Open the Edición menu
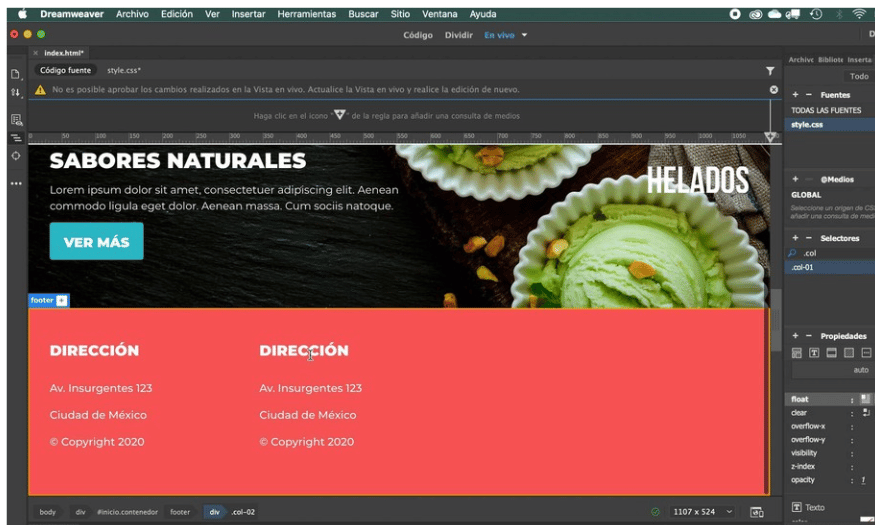The image size is (875, 525). tap(177, 15)
